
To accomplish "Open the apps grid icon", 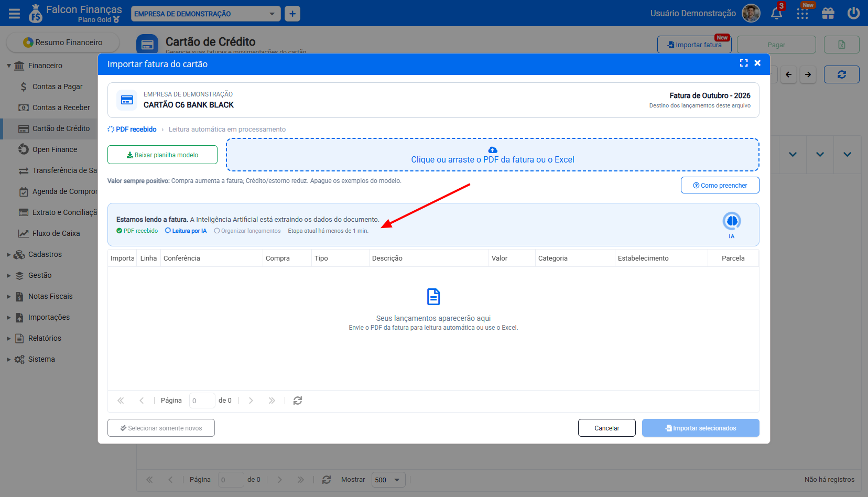I will [x=802, y=14].
